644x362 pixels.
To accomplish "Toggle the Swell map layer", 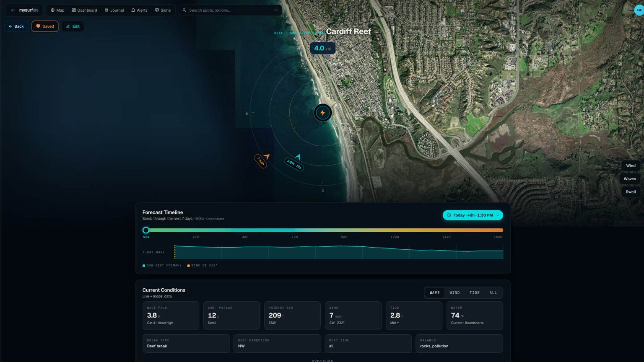I will point(631,192).
